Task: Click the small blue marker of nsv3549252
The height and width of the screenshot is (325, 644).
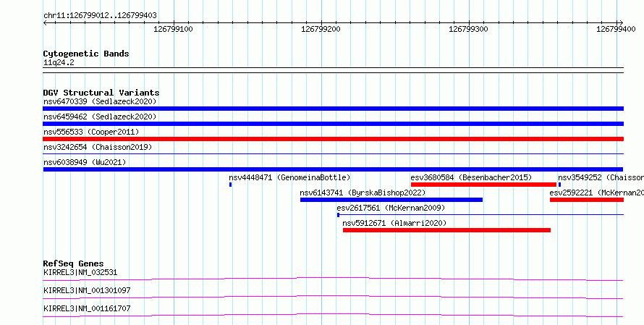Action: 559,185
